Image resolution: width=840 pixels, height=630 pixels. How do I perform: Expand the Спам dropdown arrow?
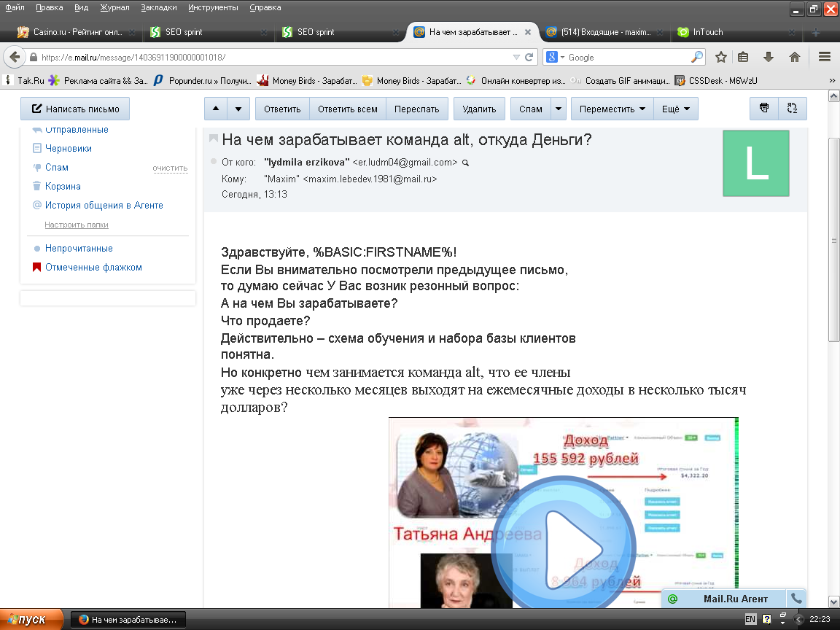point(559,109)
